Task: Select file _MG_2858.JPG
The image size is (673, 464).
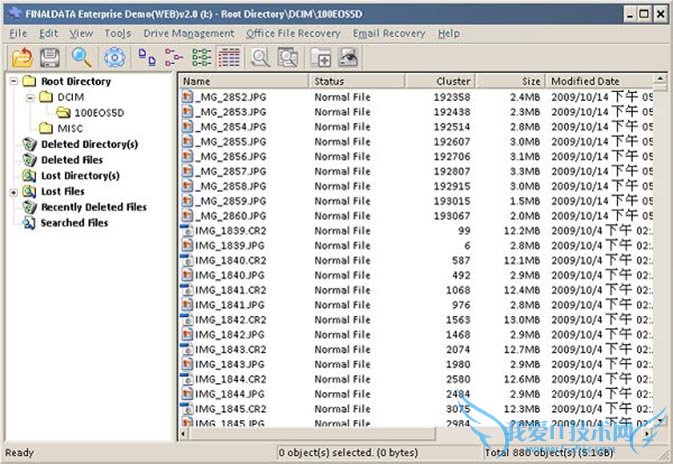Action: pyautogui.click(x=231, y=186)
